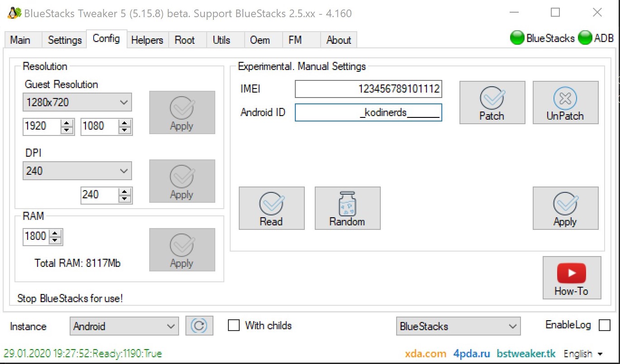Decrease the resolution height stepper
Screen dimensions: 620x364
tap(125, 131)
